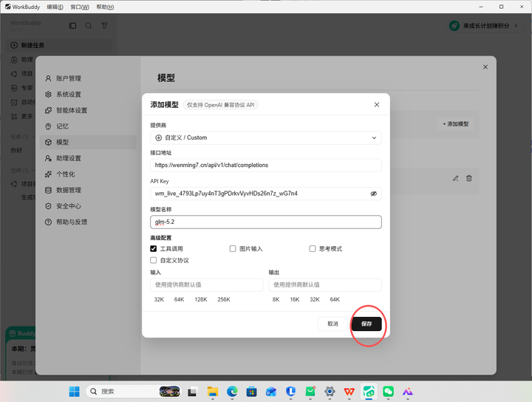Screen dimensions: 532x402
Task: Open 系统设置 settings section
Action: 88,95
